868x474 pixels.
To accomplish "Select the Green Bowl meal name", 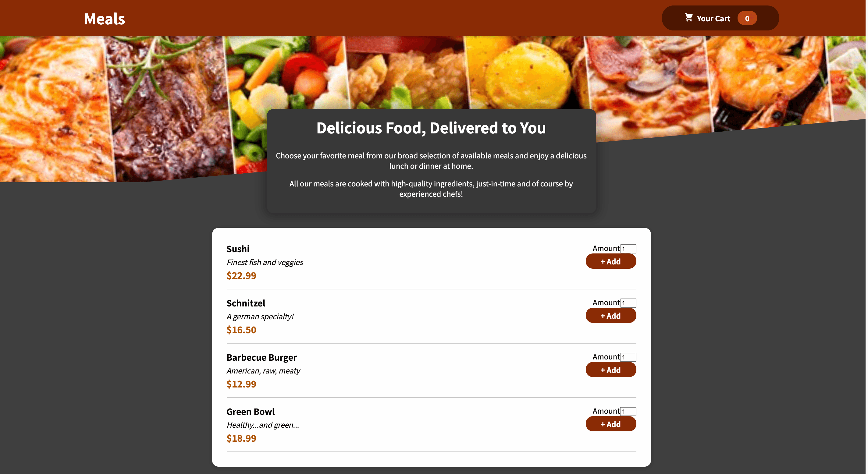I will click(250, 412).
